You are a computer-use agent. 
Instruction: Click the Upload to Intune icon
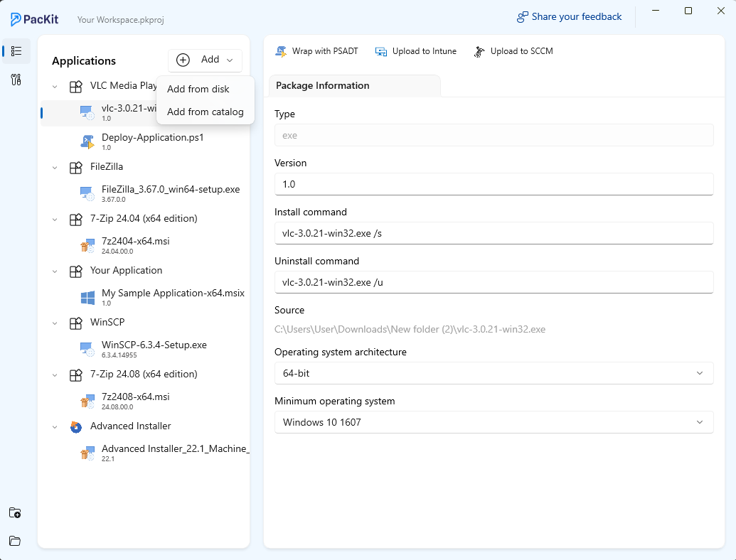(x=381, y=52)
